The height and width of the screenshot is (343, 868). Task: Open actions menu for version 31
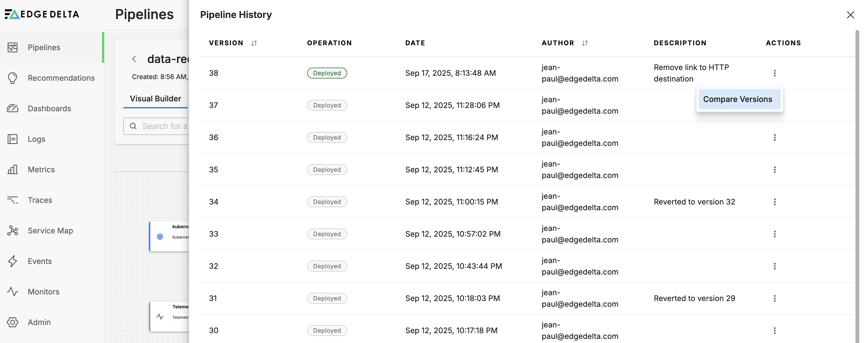pyautogui.click(x=775, y=298)
